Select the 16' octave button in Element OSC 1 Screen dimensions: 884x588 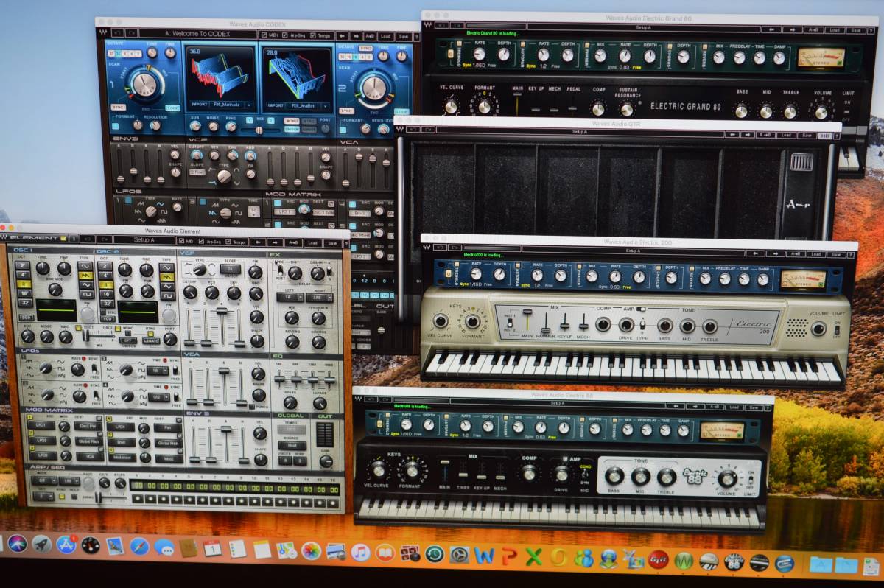click(x=23, y=293)
